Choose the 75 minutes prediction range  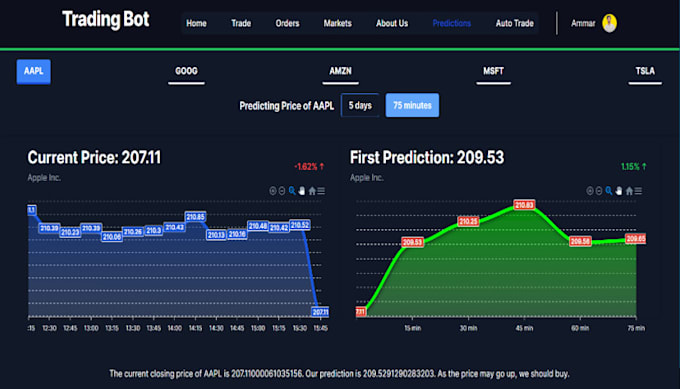(412, 105)
